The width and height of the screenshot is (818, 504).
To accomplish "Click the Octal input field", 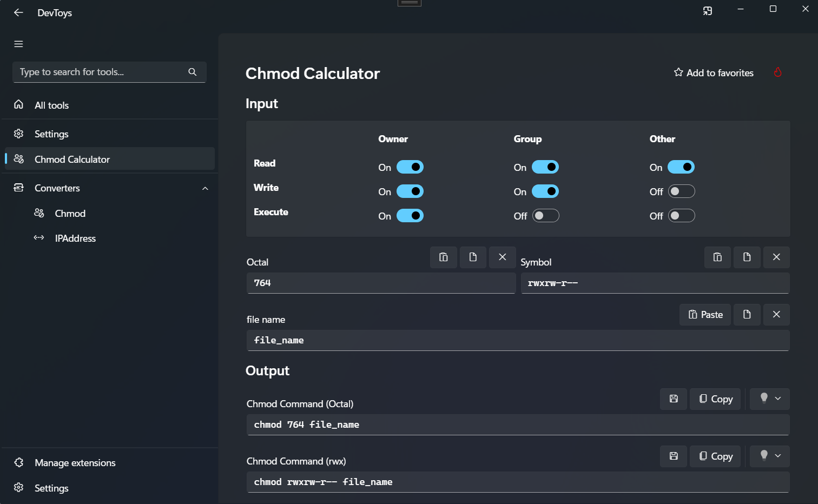I will (381, 283).
